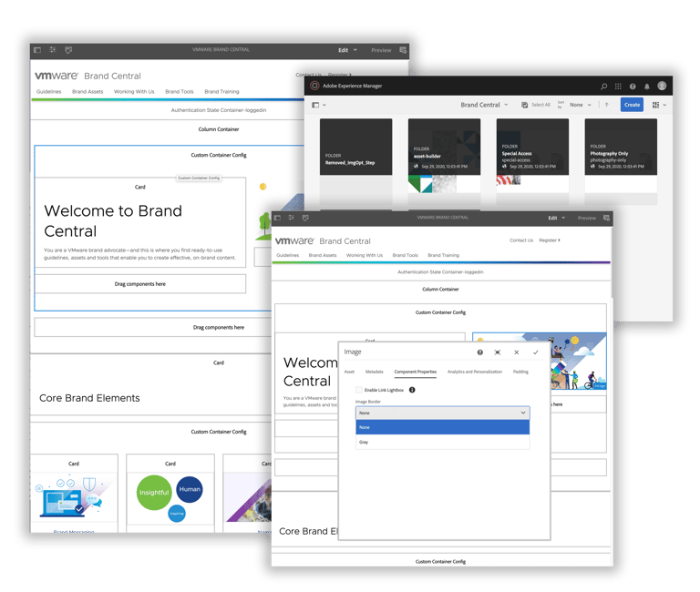
Task: Switch to Asset tab in Image dialog
Action: pyautogui.click(x=349, y=372)
